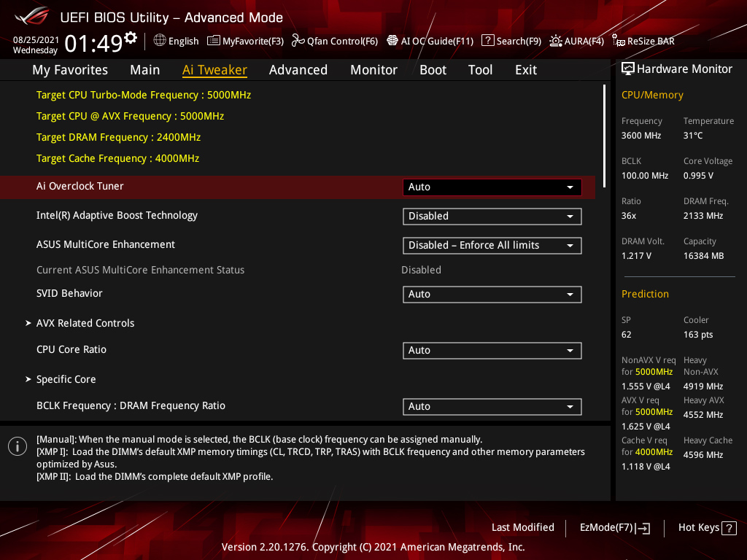The width and height of the screenshot is (747, 560).
Task: Open time settings via gear icon
Action: (131, 38)
